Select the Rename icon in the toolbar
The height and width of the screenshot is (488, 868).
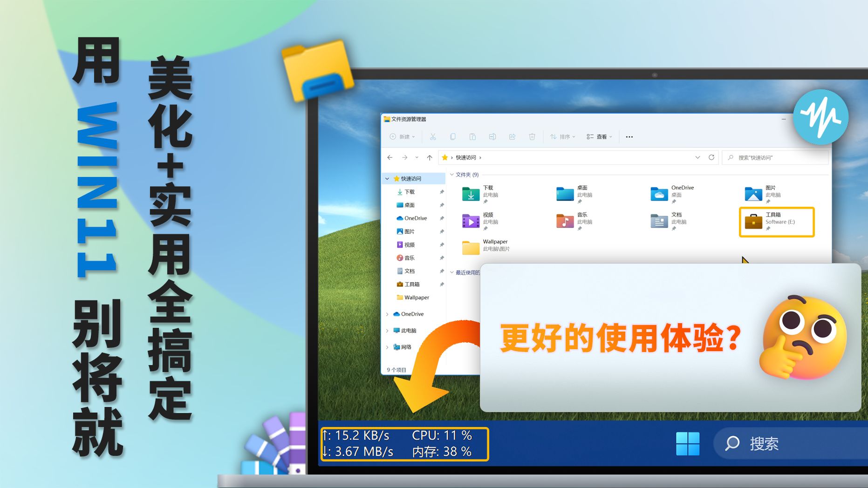tap(493, 136)
